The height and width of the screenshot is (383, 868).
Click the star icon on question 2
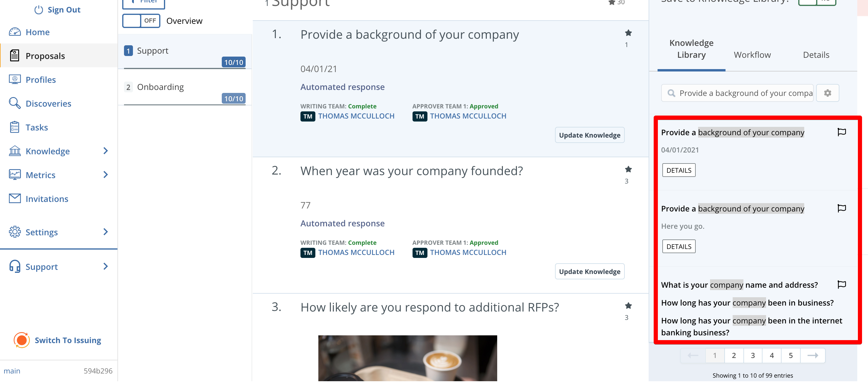(628, 169)
